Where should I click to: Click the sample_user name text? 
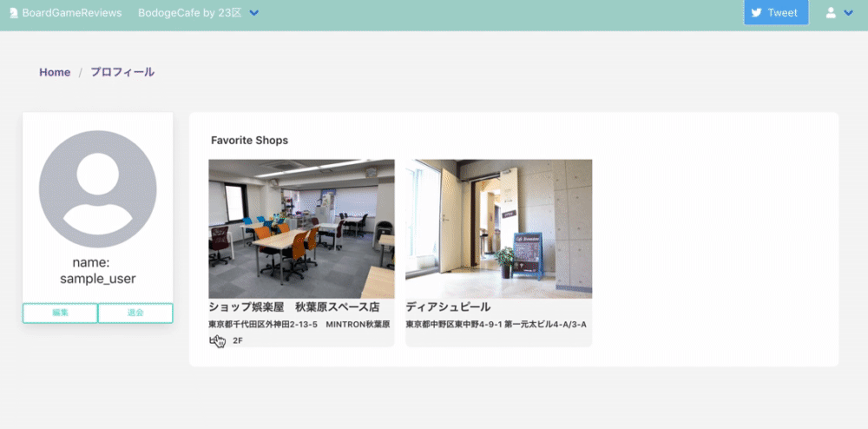[98, 279]
